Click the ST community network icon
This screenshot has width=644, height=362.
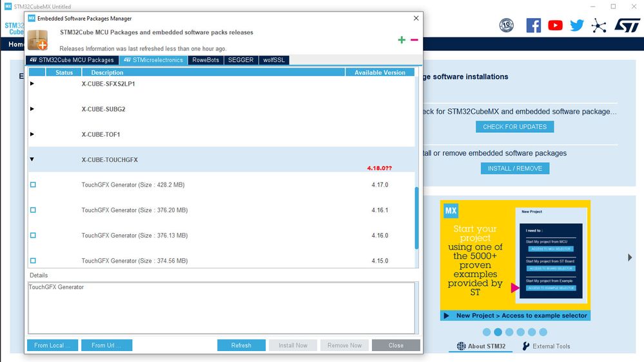(599, 25)
